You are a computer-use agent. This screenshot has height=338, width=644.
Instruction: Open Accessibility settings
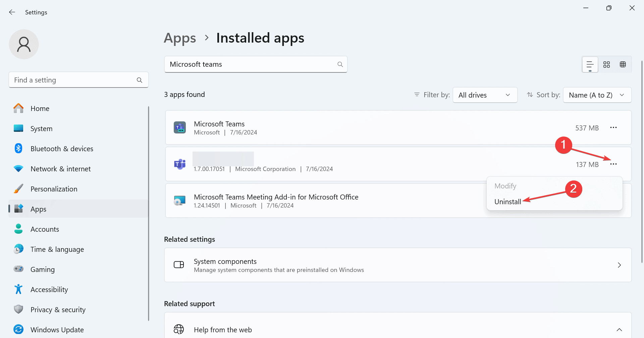pyautogui.click(x=79, y=289)
